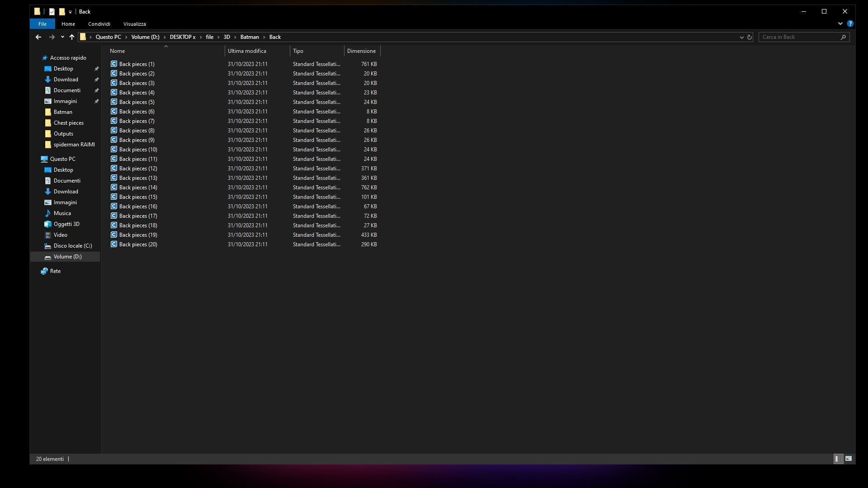
Task: Sort by Dimensione column header
Action: [361, 51]
